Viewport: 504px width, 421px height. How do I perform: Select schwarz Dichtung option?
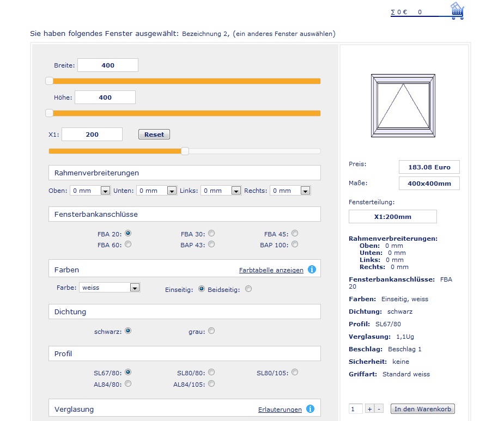[x=128, y=331]
